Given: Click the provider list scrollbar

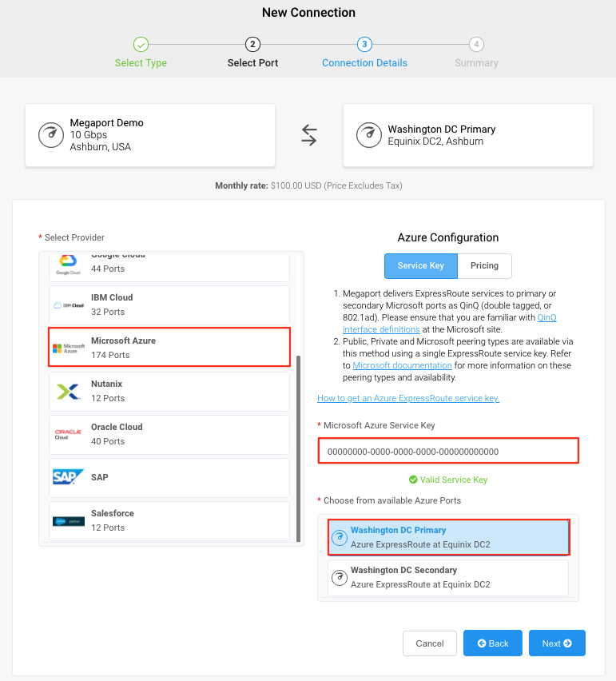Looking at the screenshot, I should coord(298,448).
